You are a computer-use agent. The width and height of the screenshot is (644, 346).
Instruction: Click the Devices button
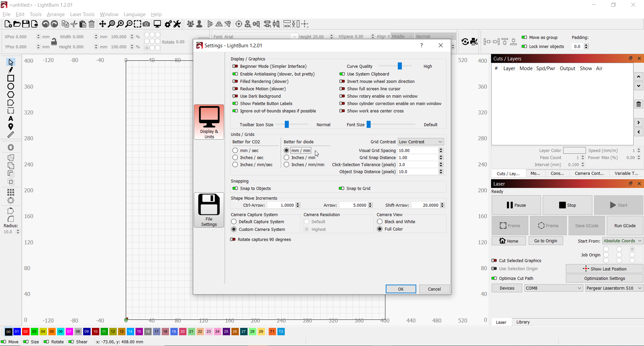[x=507, y=288]
